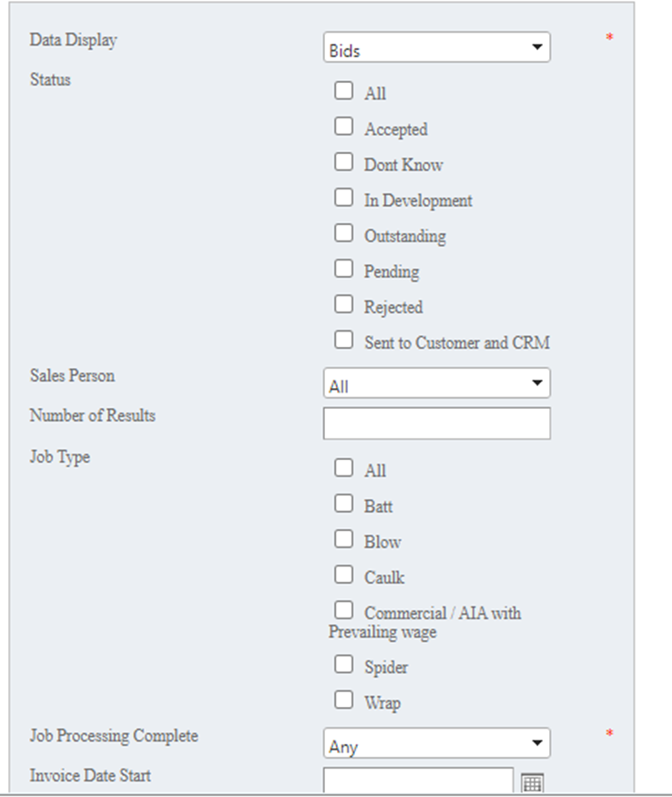Toggle the Pending status checkbox
Image resolution: width=672 pixels, height=797 pixels.
pos(343,269)
